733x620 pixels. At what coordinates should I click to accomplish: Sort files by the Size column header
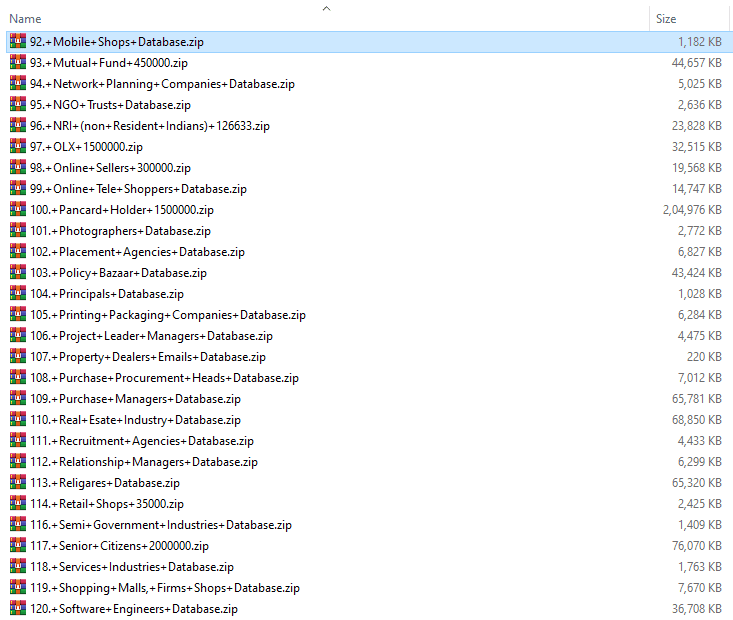click(666, 19)
